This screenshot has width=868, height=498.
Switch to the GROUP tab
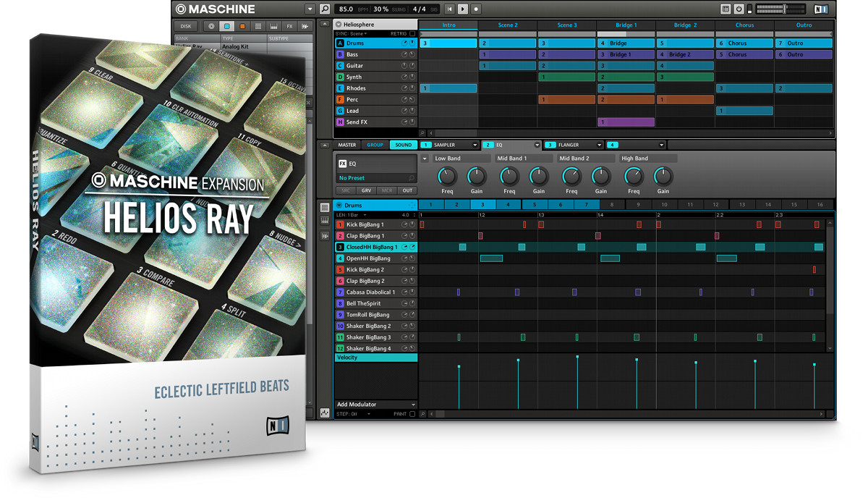coord(375,145)
